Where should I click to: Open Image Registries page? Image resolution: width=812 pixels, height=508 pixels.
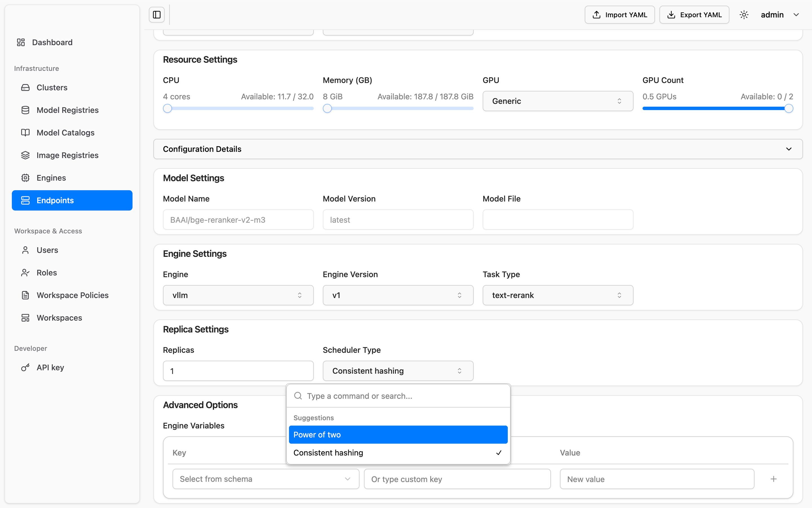click(67, 155)
